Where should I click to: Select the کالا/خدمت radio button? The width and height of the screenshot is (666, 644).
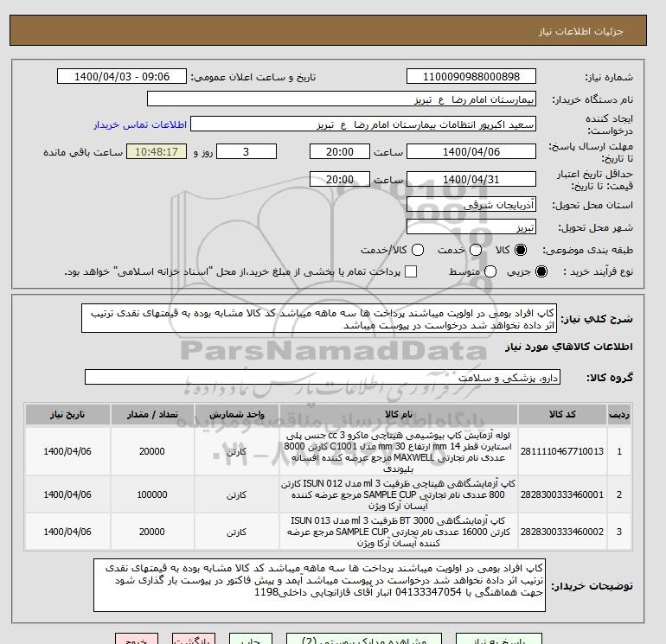point(418,250)
